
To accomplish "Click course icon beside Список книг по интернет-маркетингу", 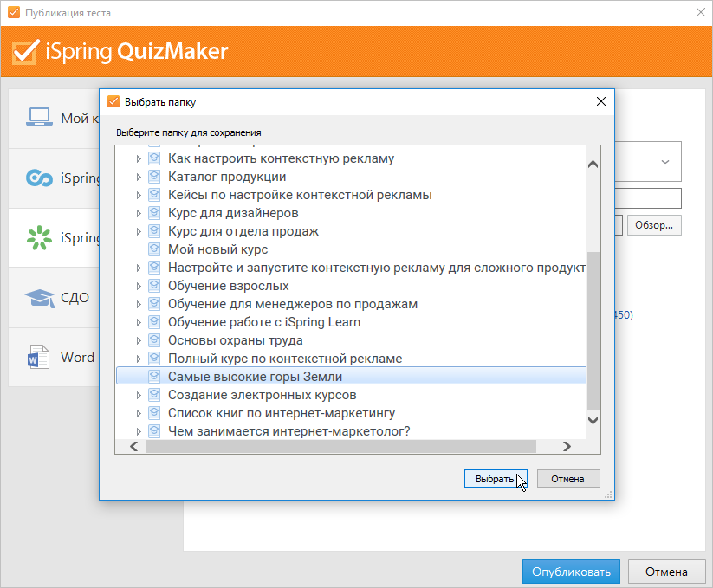I will (x=154, y=412).
